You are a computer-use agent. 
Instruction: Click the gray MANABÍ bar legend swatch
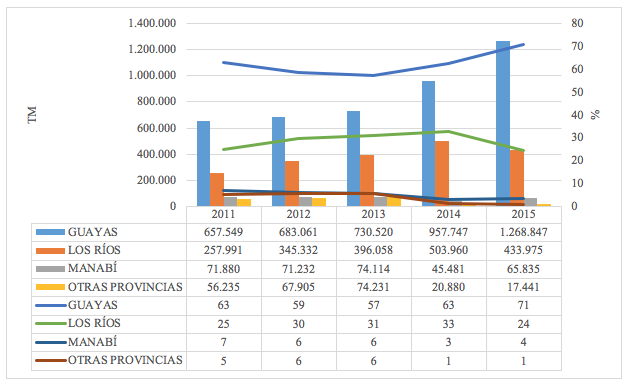(x=50, y=269)
